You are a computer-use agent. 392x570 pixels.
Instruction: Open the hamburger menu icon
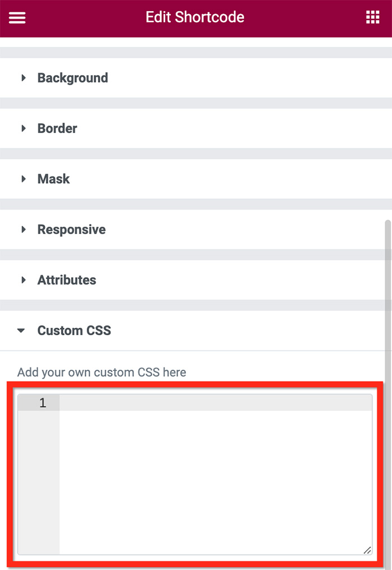[x=17, y=17]
